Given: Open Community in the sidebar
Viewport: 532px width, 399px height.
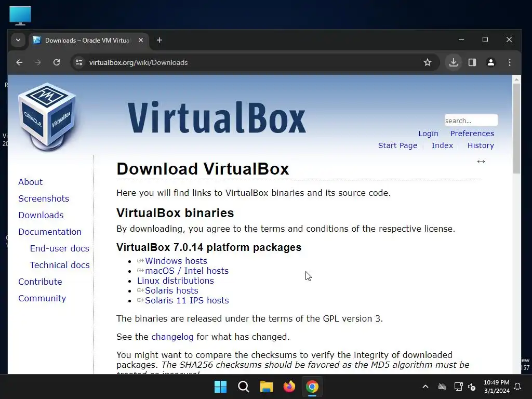Looking at the screenshot, I should (42, 298).
